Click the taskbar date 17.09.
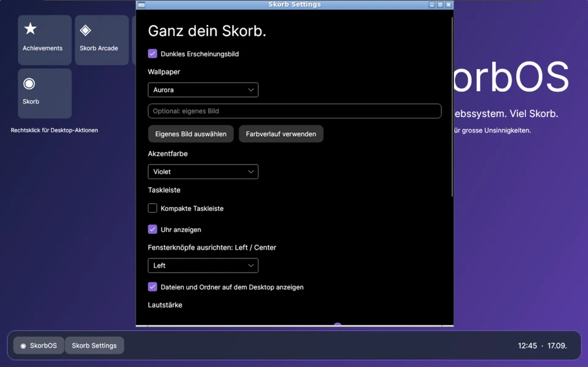The image size is (588, 367). click(557, 346)
